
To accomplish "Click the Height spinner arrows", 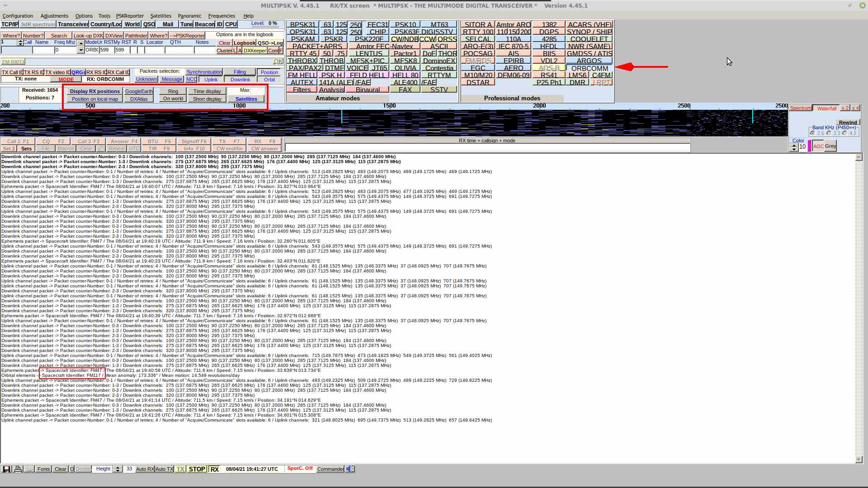I will tap(118, 469).
